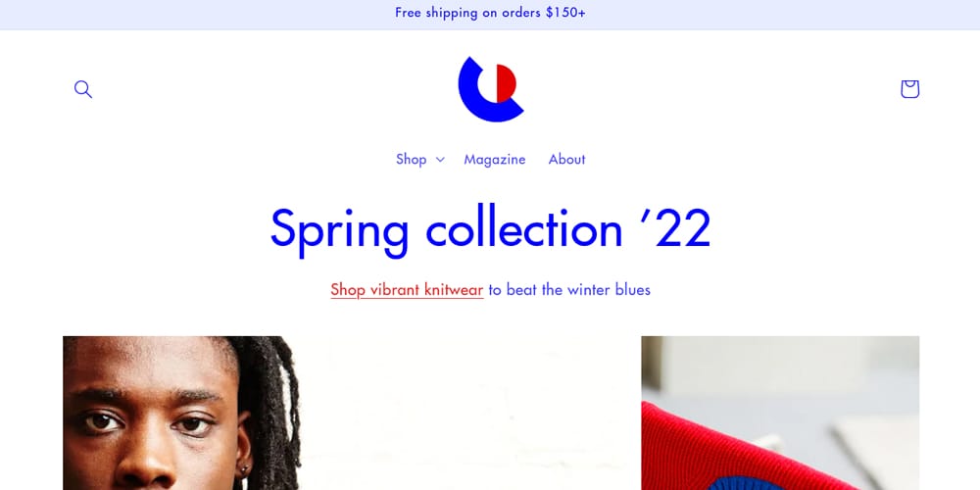Click the "to beat the winter blues" text

(569, 289)
